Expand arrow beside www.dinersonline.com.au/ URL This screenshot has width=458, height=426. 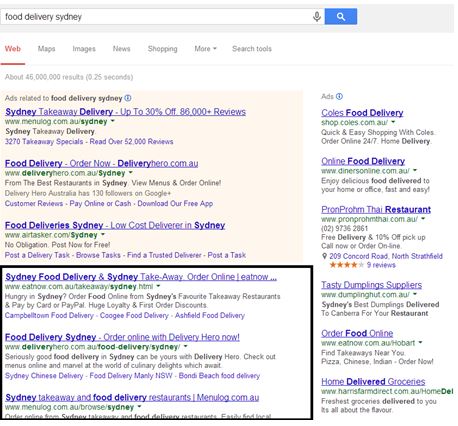[415, 170]
